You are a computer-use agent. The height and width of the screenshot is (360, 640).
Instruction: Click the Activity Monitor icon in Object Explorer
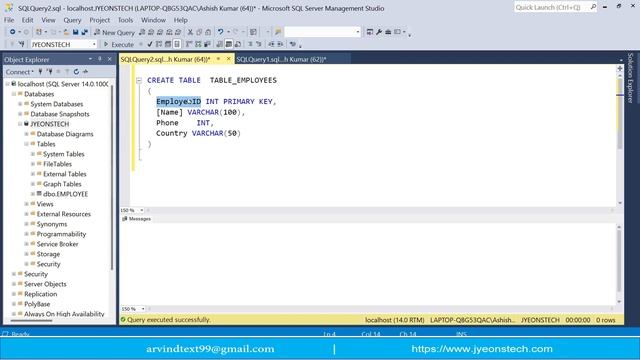[85, 71]
